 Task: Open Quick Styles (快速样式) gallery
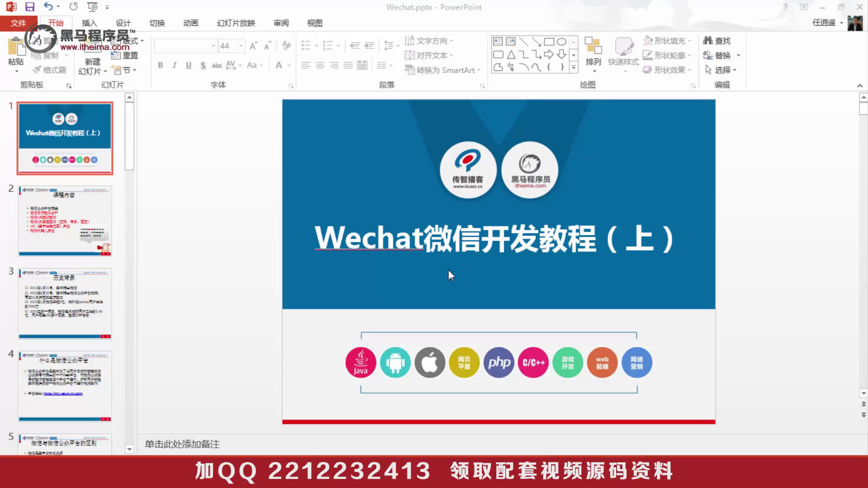pyautogui.click(x=623, y=53)
